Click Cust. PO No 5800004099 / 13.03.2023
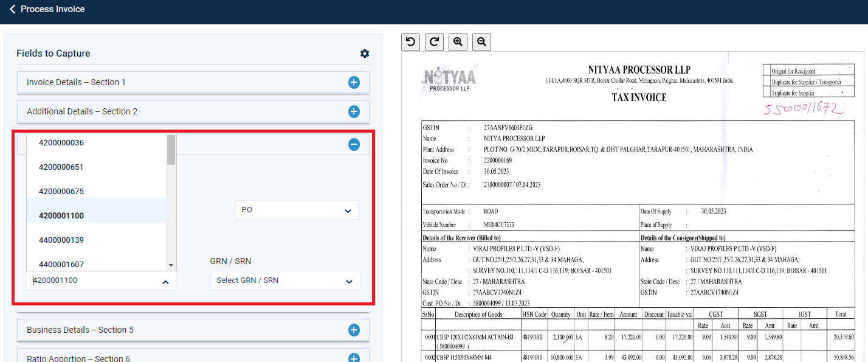 point(501,303)
